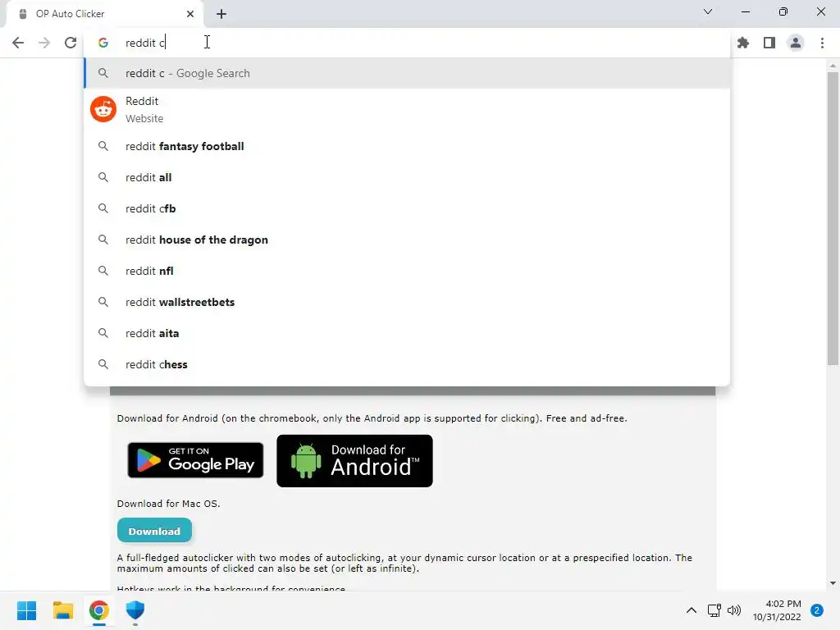The height and width of the screenshot is (630, 840).
Task: Click the Google G icon in address bar
Action: 103,43
